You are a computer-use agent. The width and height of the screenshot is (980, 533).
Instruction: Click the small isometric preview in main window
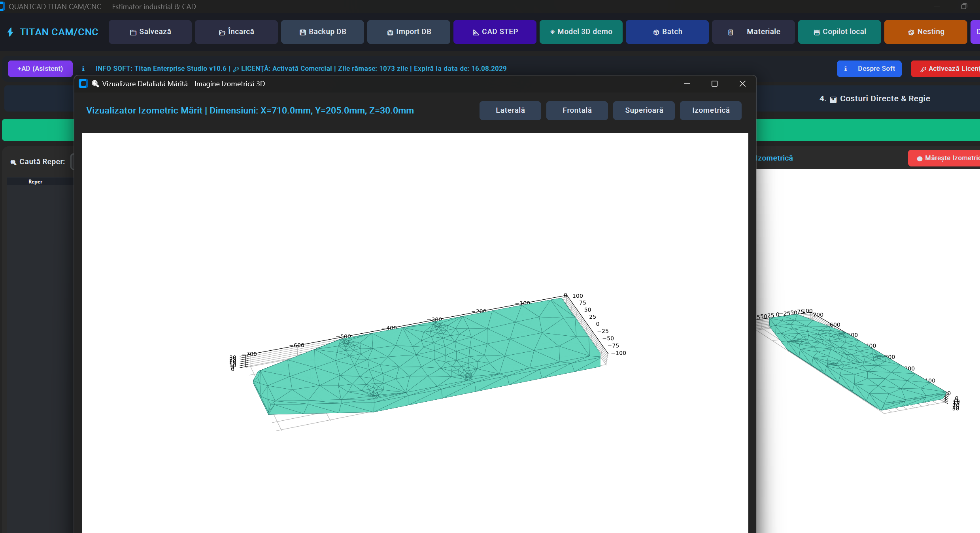(x=858, y=362)
